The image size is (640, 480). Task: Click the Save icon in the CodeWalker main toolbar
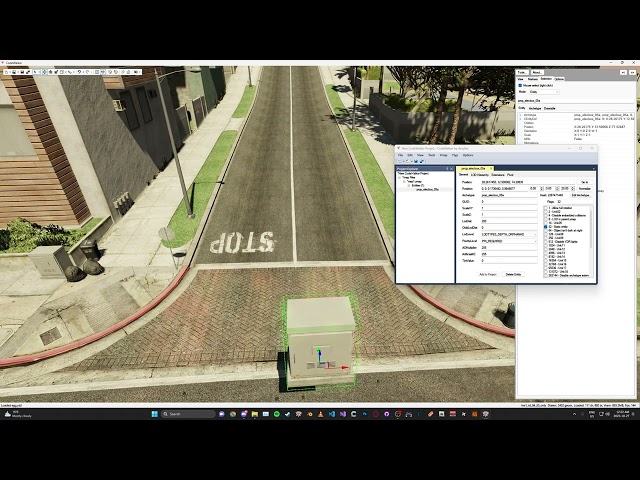(x=22, y=72)
